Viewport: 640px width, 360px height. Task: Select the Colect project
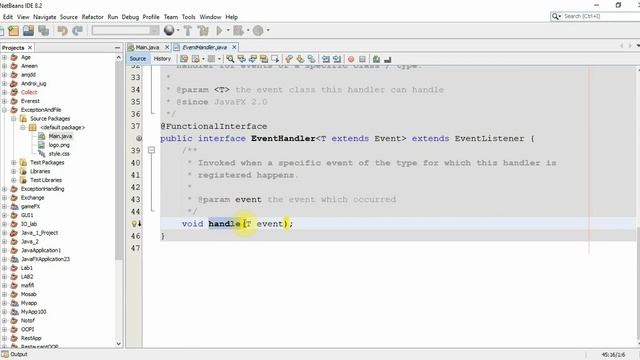click(29, 92)
